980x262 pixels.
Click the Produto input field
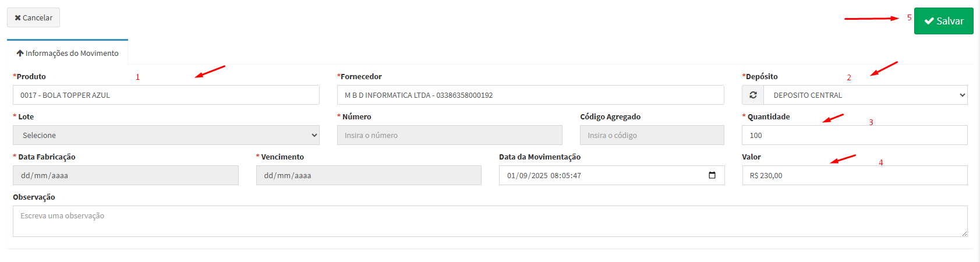[166, 95]
